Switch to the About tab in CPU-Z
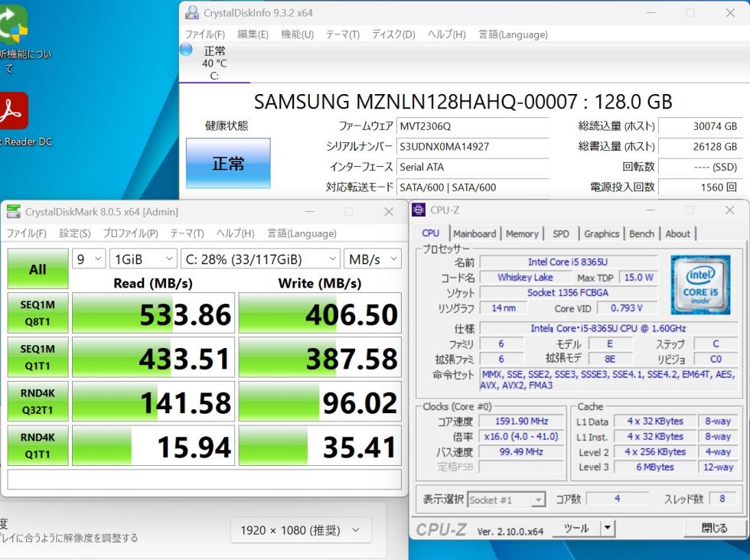The image size is (750, 560). click(x=677, y=234)
